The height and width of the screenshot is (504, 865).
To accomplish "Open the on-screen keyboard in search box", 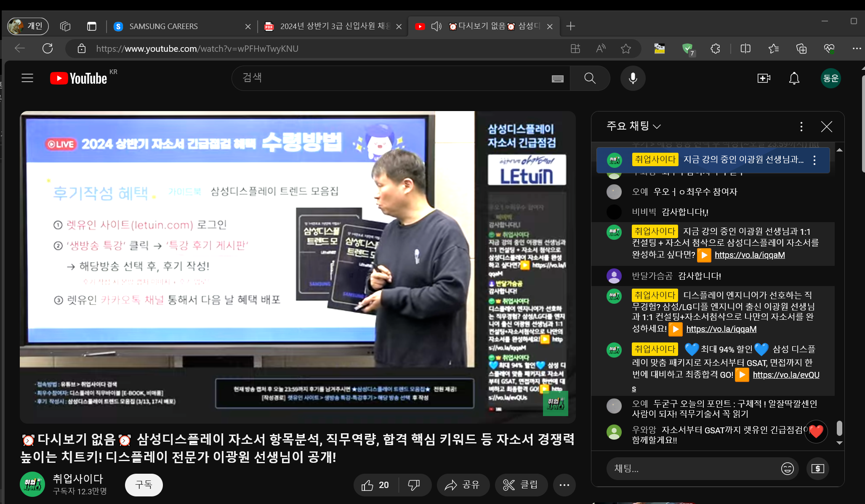I will [557, 79].
